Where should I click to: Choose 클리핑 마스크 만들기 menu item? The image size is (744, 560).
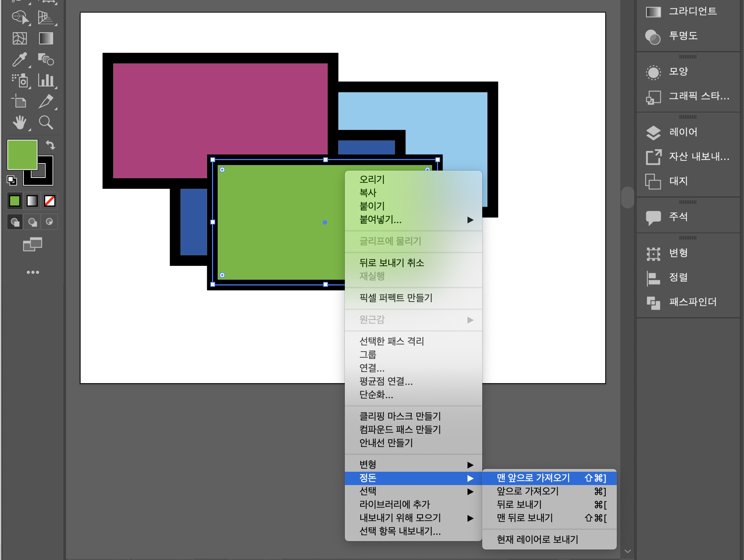pyautogui.click(x=400, y=416)
